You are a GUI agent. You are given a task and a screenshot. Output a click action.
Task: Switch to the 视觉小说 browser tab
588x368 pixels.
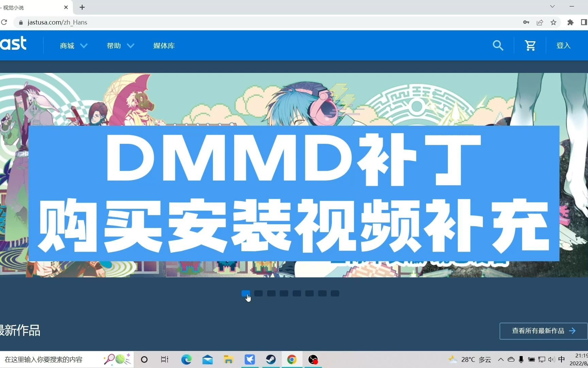tap(31, 7)
